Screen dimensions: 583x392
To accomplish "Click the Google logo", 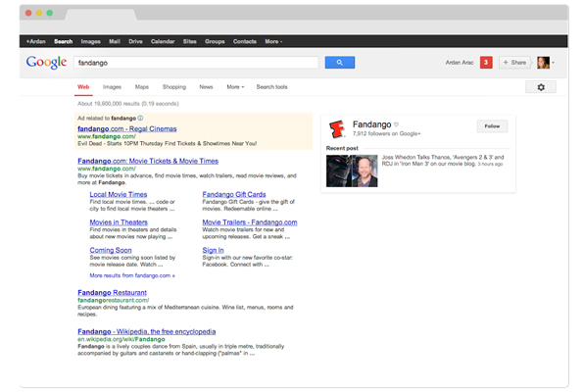I will [x=46, y=62].
